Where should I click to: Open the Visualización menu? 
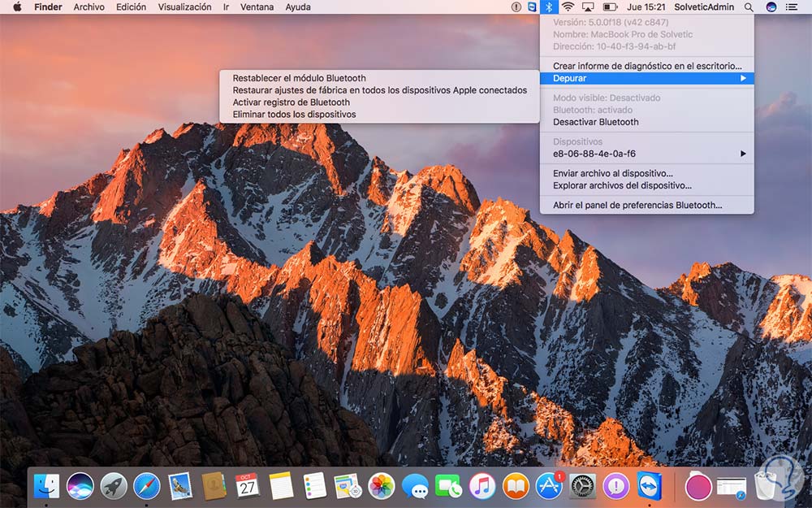184,7
